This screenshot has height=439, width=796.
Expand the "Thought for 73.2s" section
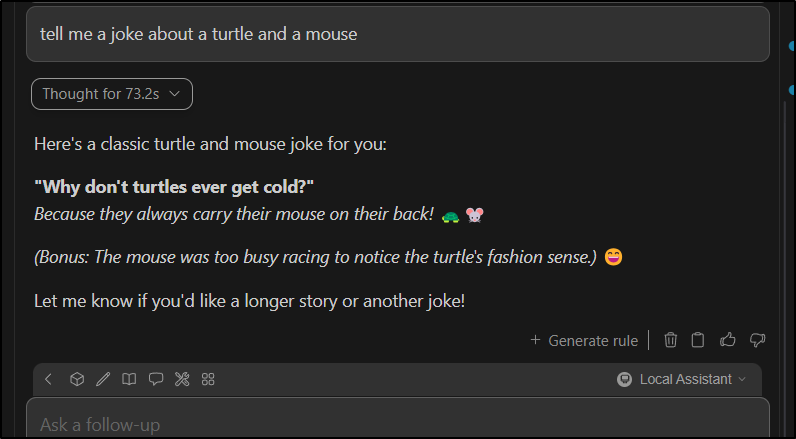[x=112, y=94]
